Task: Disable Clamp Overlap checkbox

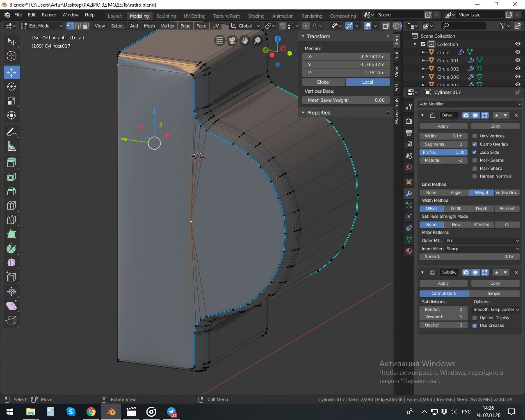Action: pos(475,144)
